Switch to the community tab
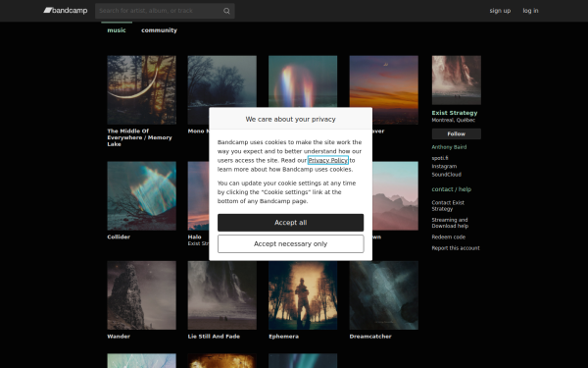This screenshot has height=368, width=588. click(x=159, y=30)
